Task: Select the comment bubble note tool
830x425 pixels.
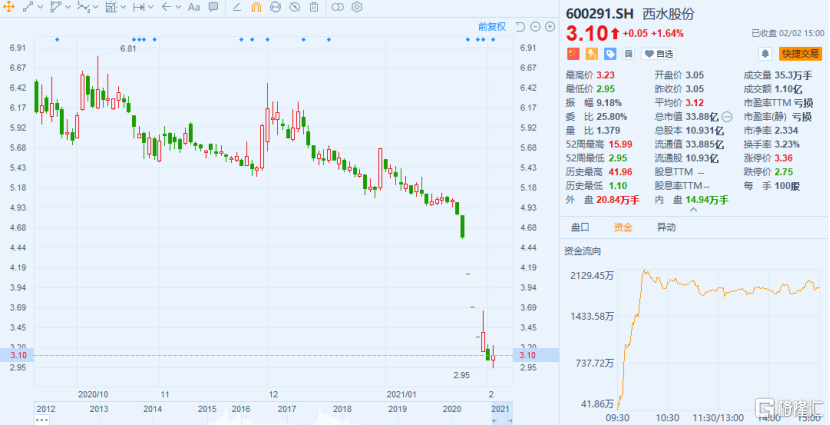Action: pos(213,7)
